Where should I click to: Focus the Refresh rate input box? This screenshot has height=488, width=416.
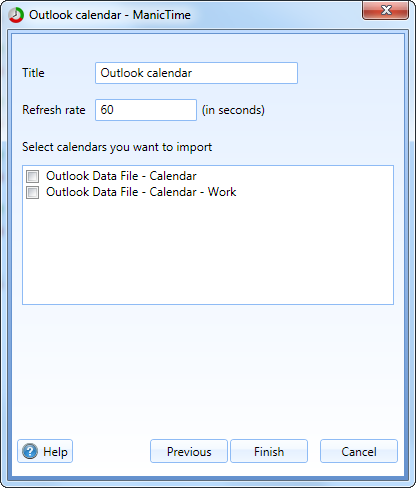click(x=146, y=110)
